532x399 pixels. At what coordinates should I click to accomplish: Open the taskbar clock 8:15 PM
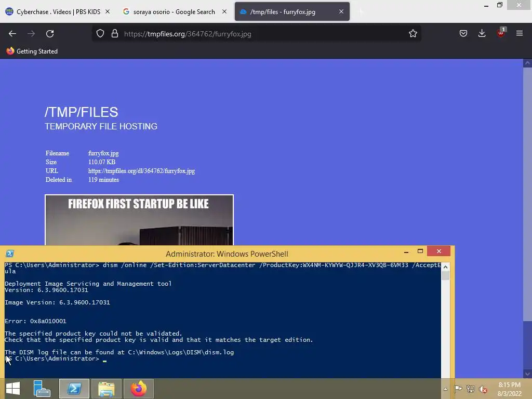point(509,389)
